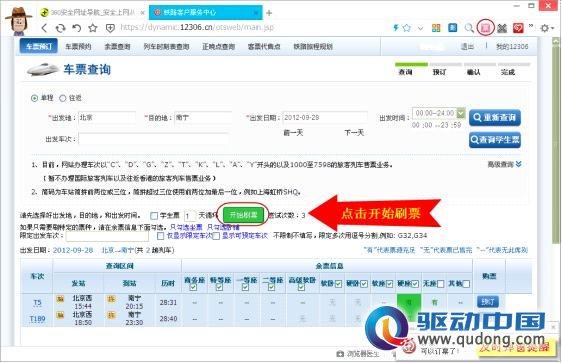562x363 pixels.
Task: Toggle the 商务座 column checkbox
Action: 193,287
